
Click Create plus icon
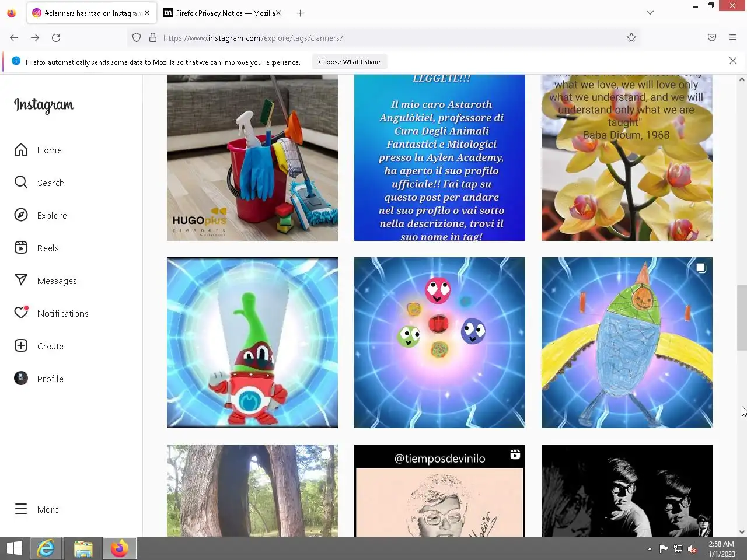21,346
